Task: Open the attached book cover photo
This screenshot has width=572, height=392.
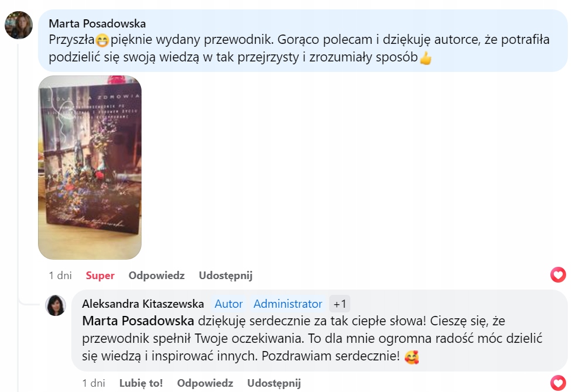Action: [89, 167]
